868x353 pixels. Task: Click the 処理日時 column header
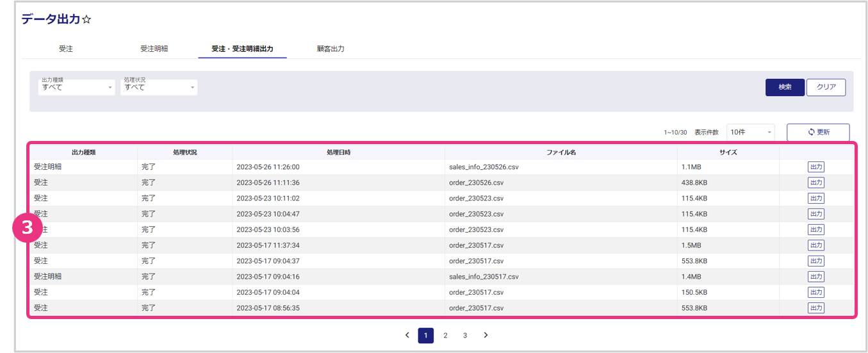(x=338, y=152)
